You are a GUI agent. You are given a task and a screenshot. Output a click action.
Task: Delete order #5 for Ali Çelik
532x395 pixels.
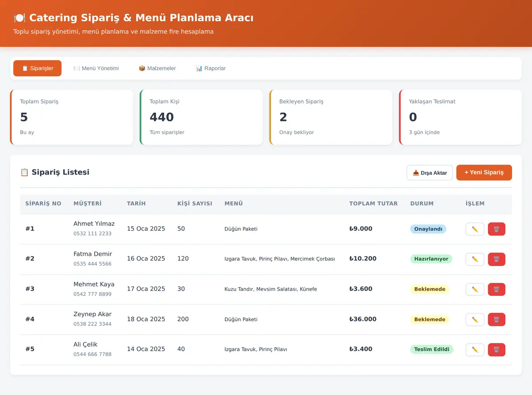point(497,349)
